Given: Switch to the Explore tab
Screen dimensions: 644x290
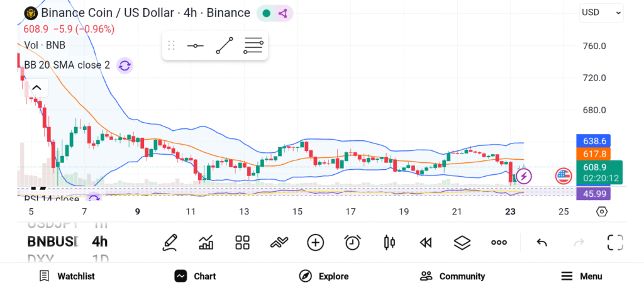Looking at the screenshot, I should click(x=324, y=276).
